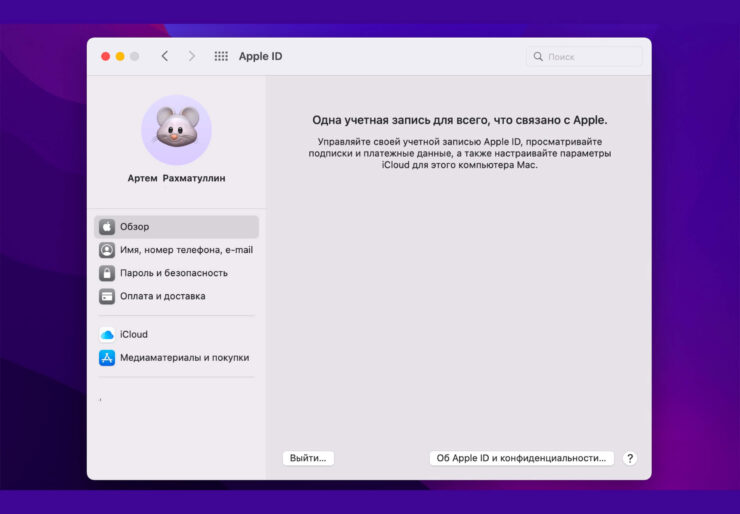Click the lock icon for Пароль и безопасность
This screenshot has width=740, height=514.
[x=107, y=273]
